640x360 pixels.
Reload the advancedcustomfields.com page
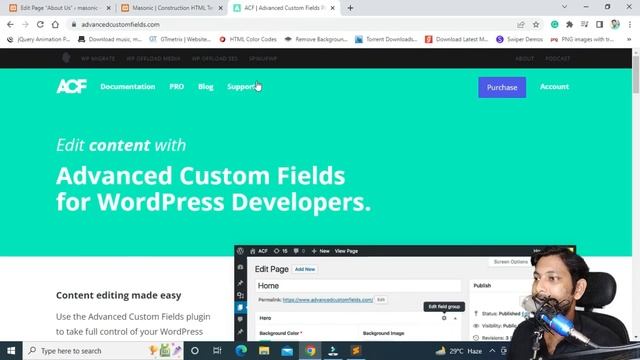pos(40,24)
